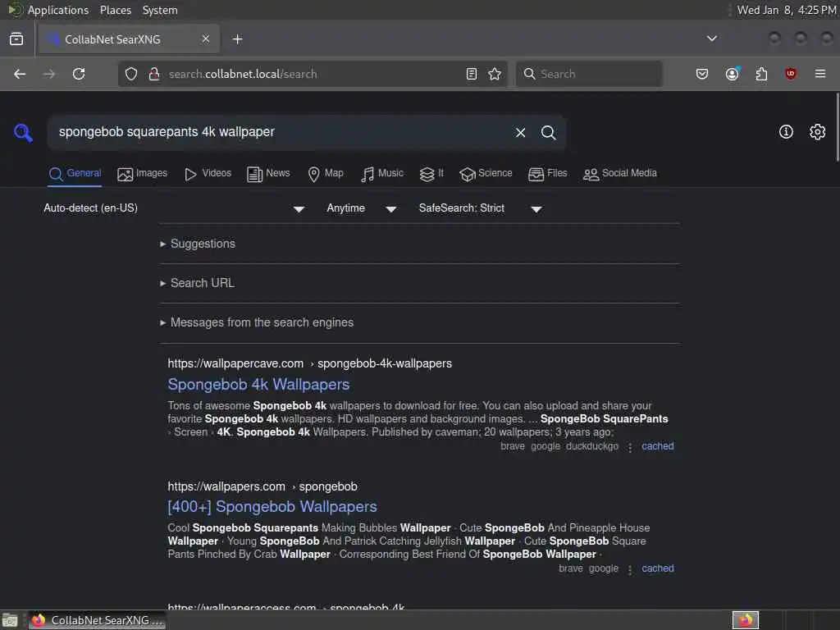Switch to Images category

click(x=143, y=174)
